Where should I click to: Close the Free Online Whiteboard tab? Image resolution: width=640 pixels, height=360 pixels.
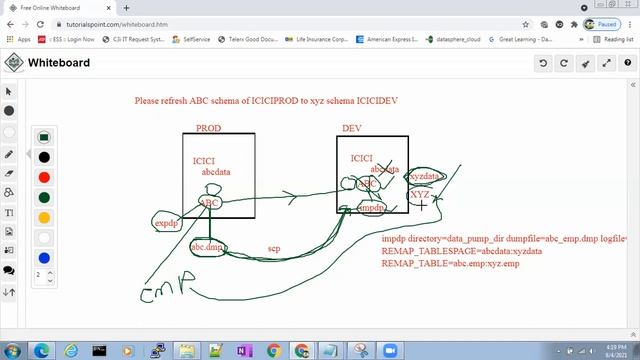coord(109,8)
